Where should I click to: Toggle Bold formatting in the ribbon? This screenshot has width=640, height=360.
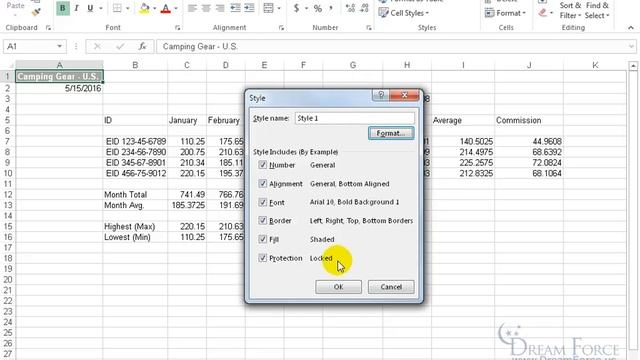[62, 9]
